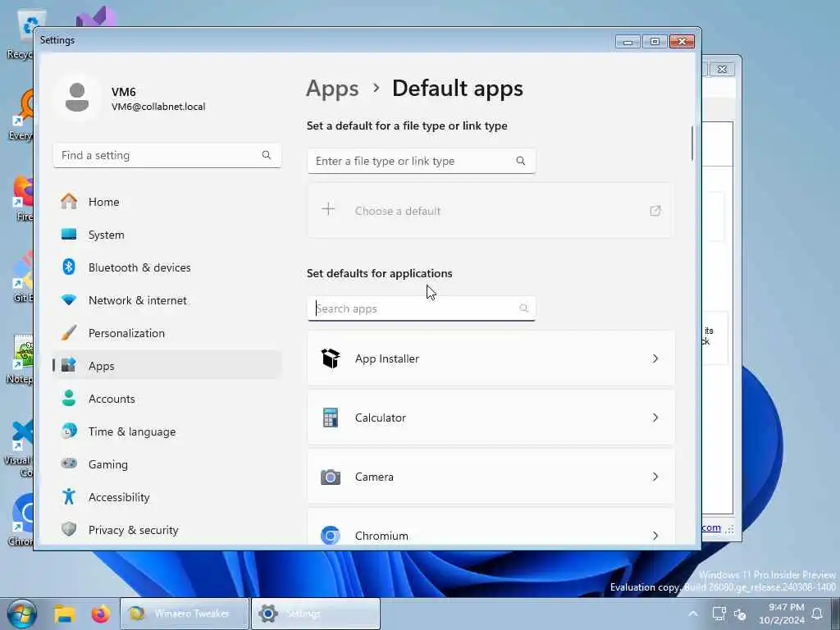Click the .com link in background window
This screenshot has height=630, width=840.
711,527
